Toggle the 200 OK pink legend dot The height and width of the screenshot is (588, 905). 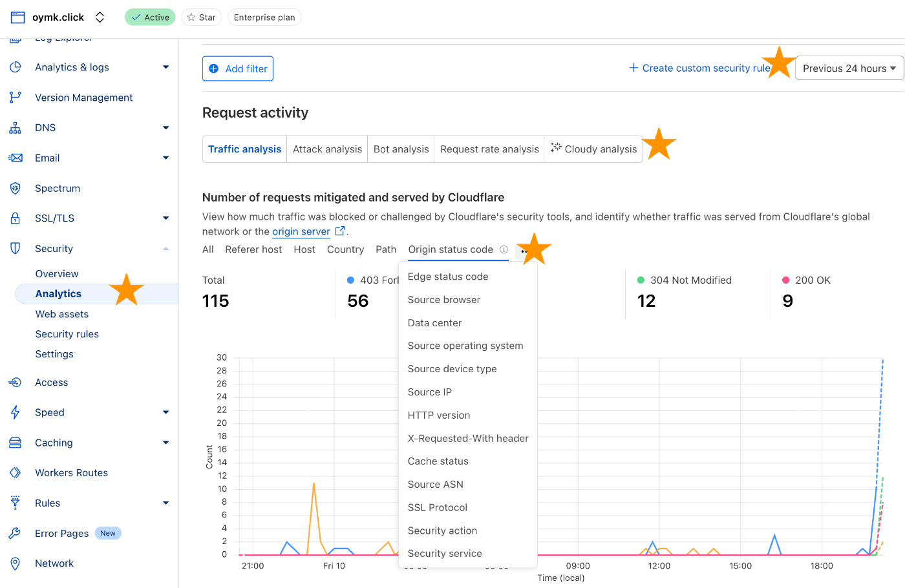pos(785,280)
